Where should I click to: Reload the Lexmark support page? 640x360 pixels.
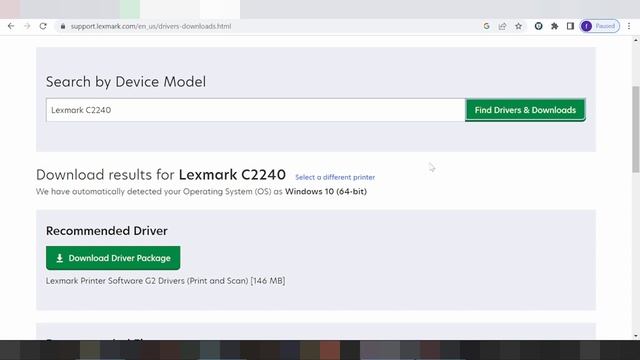click(43, 26)
